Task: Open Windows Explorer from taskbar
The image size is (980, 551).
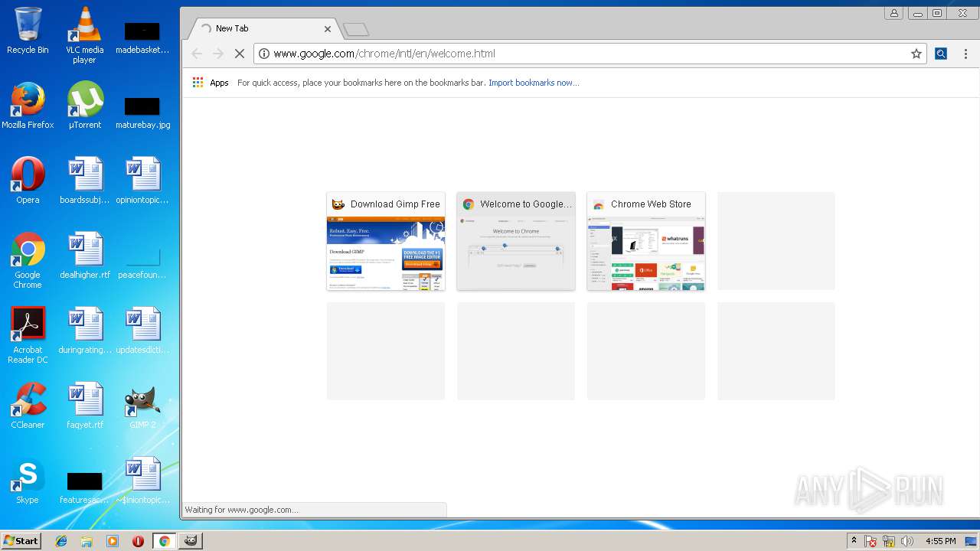Action: (x=87, y=541)
